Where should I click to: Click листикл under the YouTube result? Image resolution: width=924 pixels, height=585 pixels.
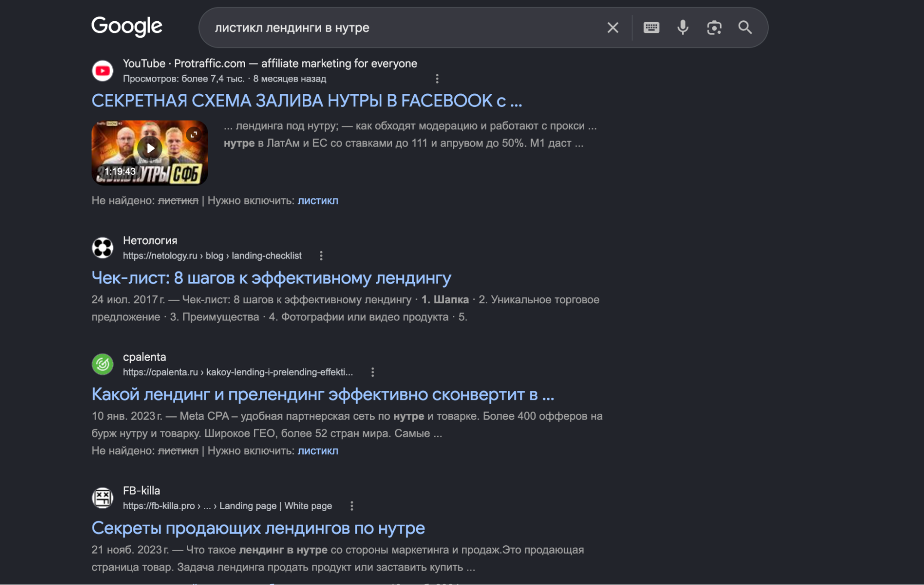click(x=318, y=201)
